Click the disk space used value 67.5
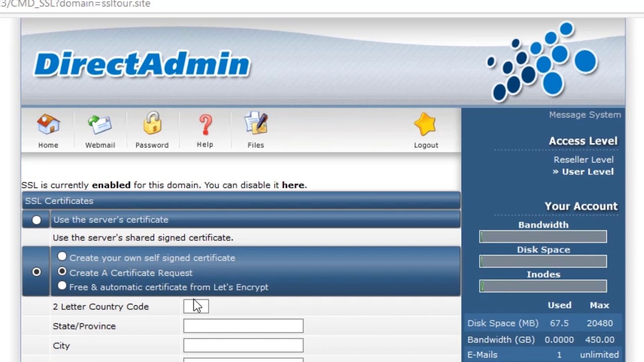 [559, 323]
